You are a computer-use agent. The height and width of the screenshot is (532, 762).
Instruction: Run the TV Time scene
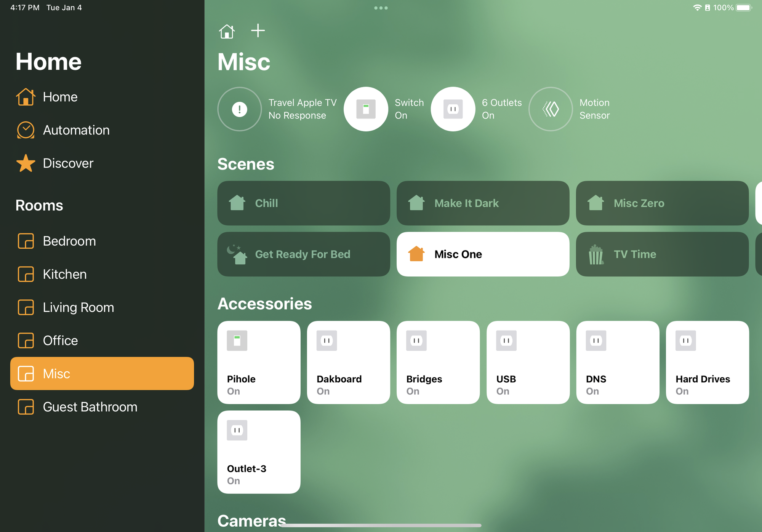[662, 254]
